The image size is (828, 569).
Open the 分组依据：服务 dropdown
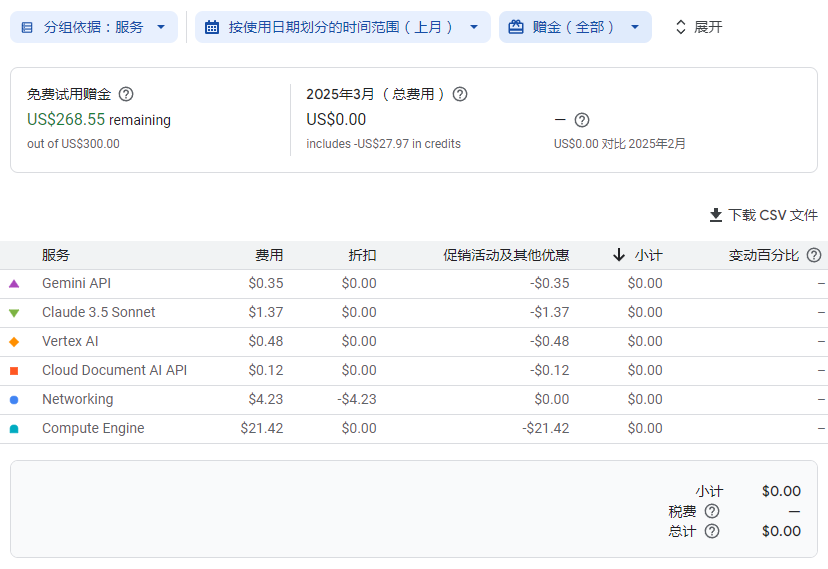[x=94, y=27]
